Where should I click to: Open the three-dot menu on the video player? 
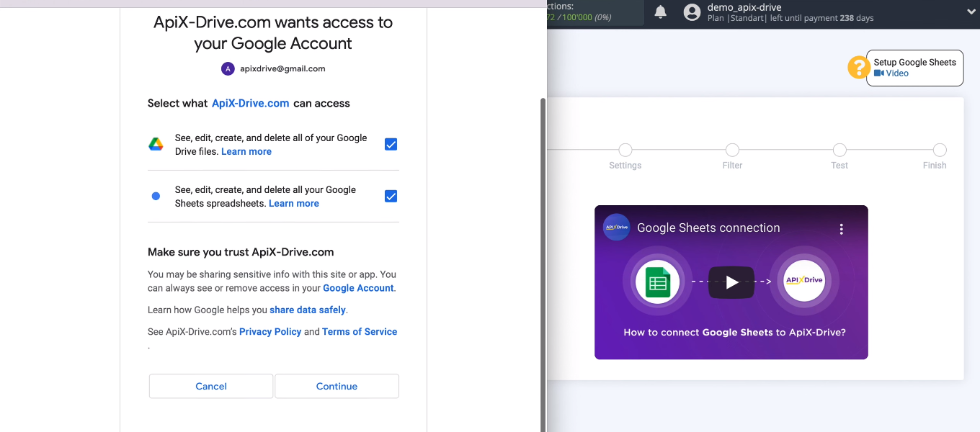841,228
